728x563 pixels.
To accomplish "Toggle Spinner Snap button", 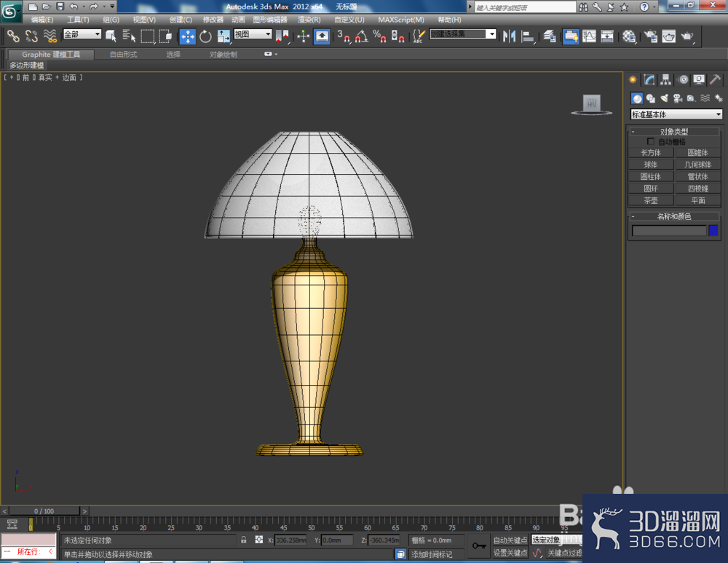I will [x=397, y=36].
